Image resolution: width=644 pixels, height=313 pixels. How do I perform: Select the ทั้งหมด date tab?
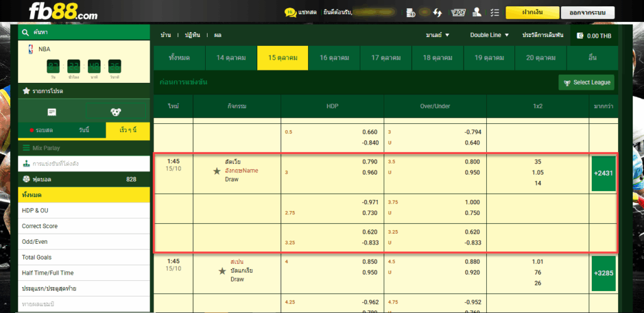click(179, 58)
